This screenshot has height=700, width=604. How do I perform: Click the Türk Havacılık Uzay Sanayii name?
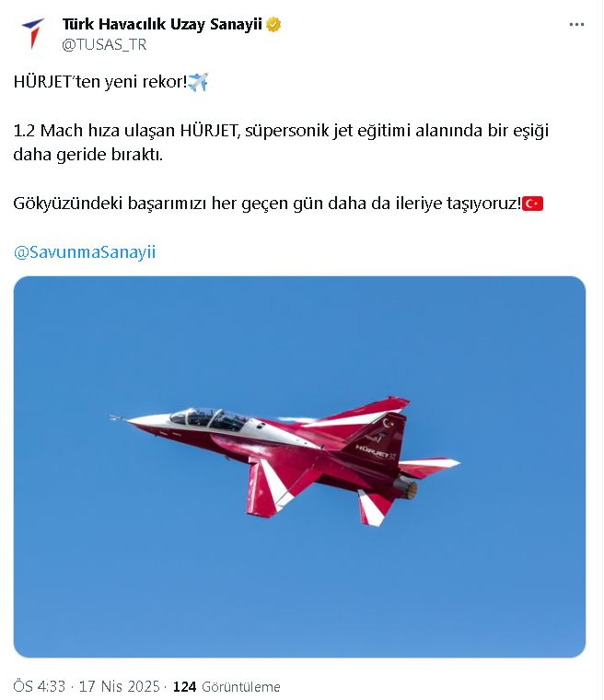point(162,24)
